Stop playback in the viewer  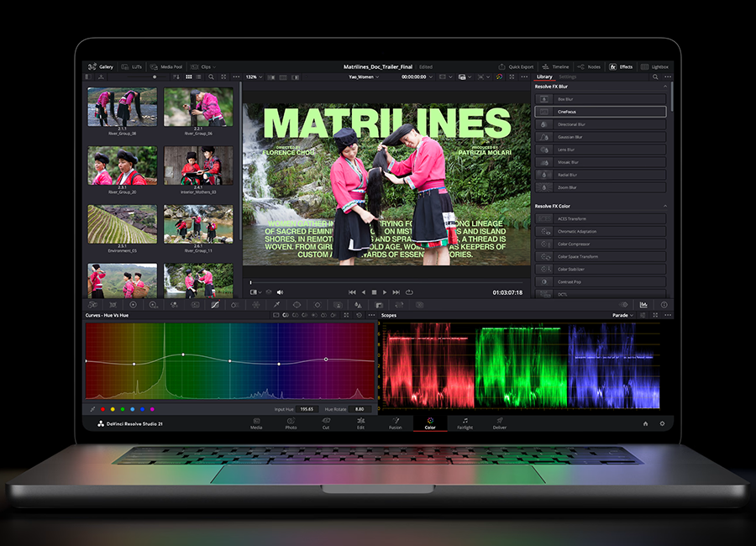tap(374, 292)
